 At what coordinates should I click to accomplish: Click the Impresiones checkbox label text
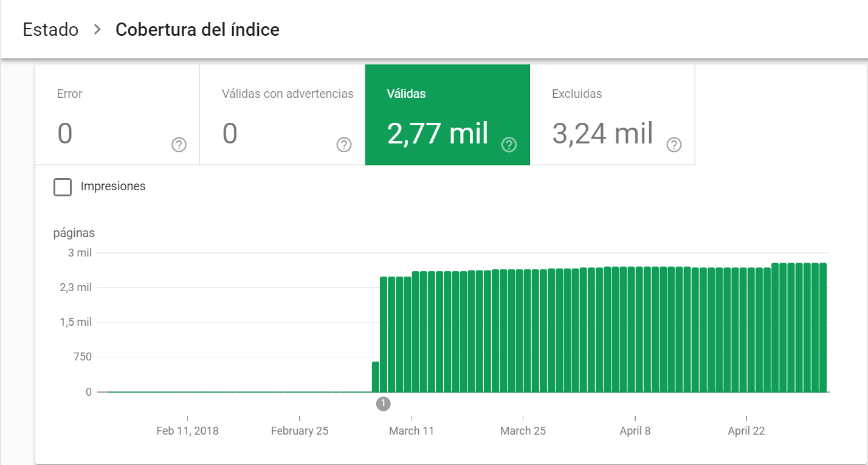pyautogui.click(x=113, y=187)
